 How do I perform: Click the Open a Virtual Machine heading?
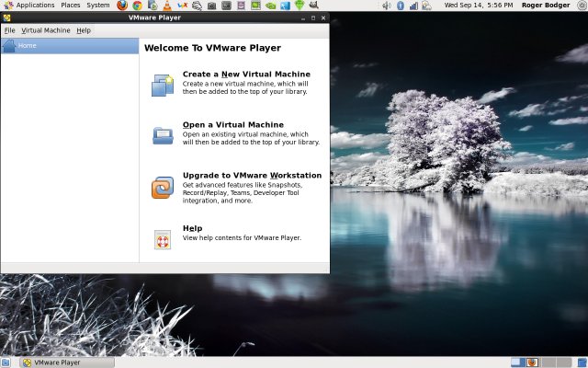click(x=233, y=125)
